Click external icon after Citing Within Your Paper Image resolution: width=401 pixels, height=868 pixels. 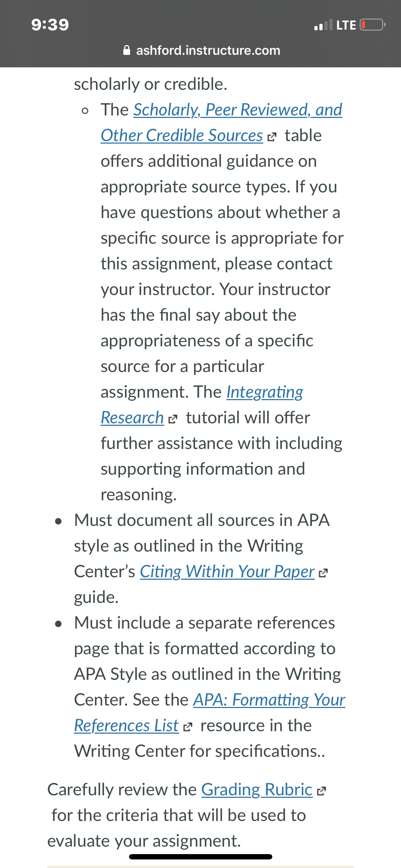[x=323, y=573]
